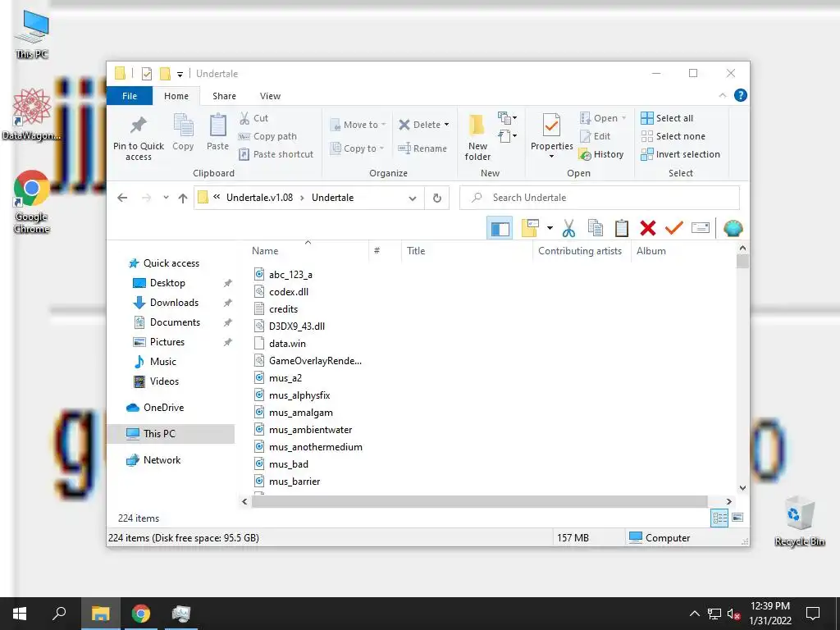
Task: Click Pin to Quick access icon
Action: point(138,125)
